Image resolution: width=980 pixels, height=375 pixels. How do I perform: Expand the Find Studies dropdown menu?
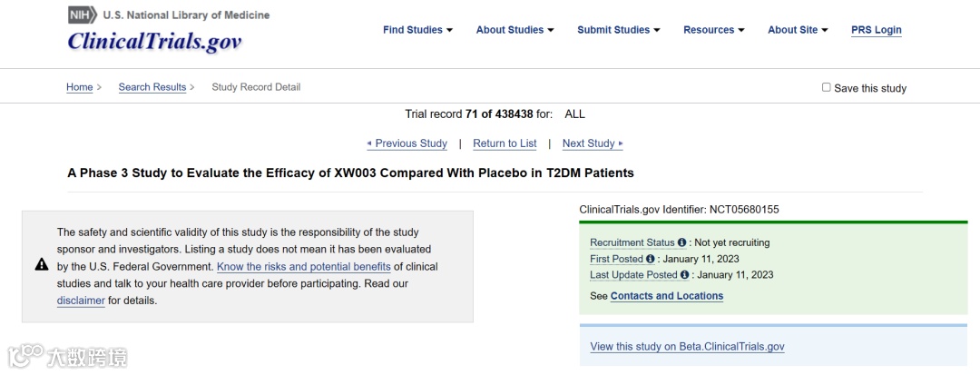417,30
